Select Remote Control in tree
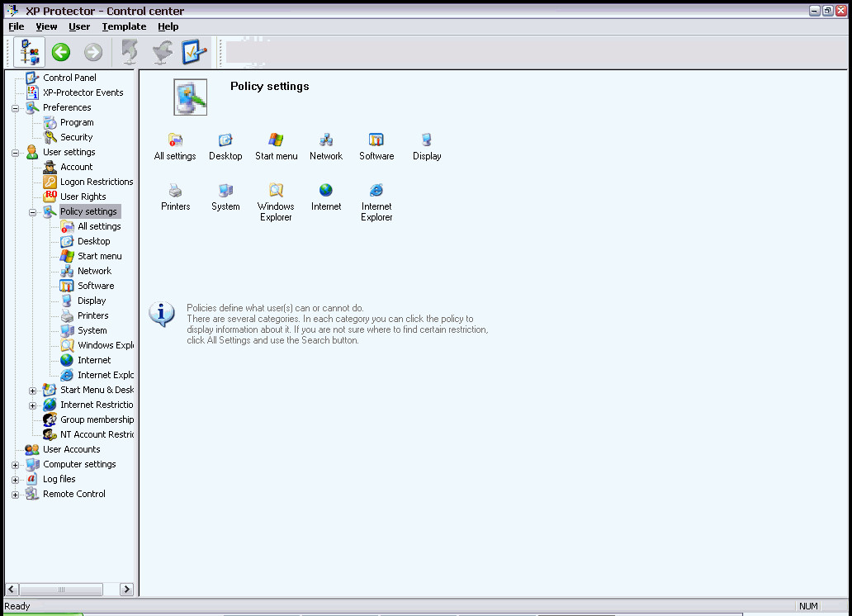This screenshot has height=616, width=852. [74, 494]
